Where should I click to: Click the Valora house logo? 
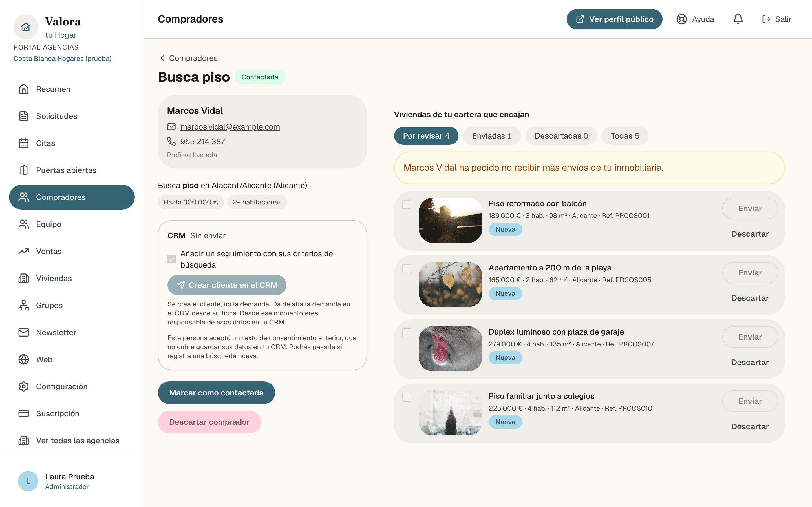coord(26,27)
